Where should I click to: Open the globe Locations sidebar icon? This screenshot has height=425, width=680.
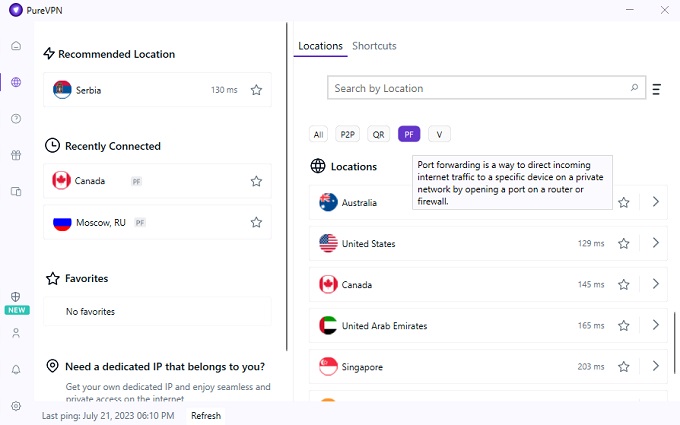[x=16, y=82]
